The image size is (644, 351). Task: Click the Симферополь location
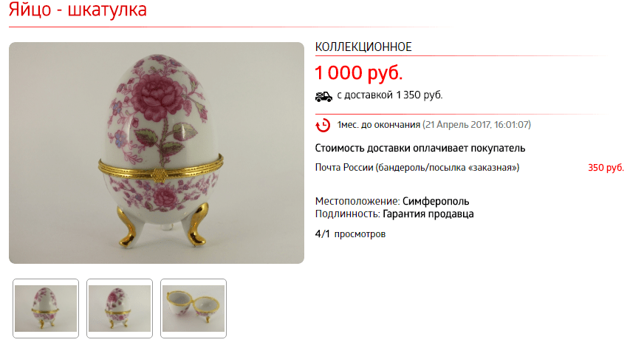(436, 202)
